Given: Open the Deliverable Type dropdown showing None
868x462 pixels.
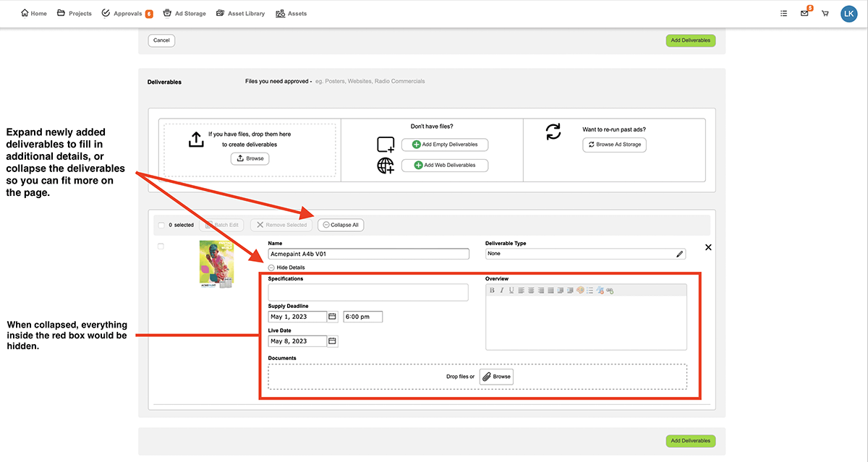Looking at the screenshot, I should [579, 254].
